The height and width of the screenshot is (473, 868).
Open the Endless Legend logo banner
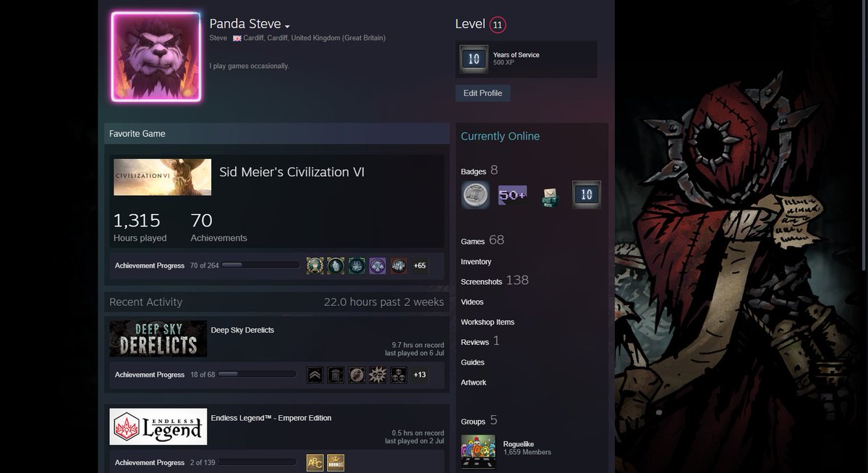point(158,427)
